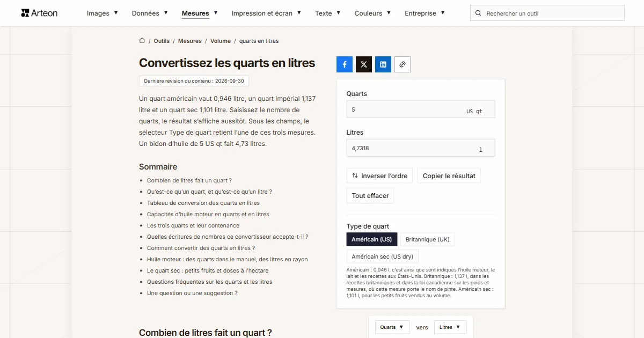
Task: Expand the Mesures menu
Action: (x=200, y=13)
